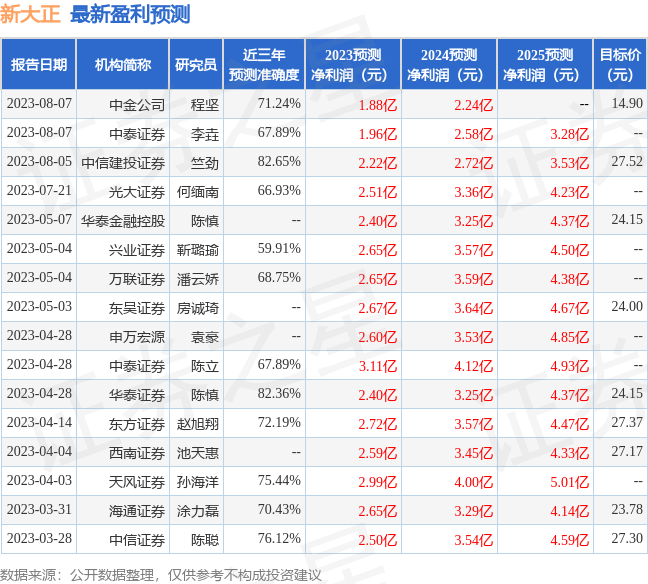Click researcher name 潘云娇

point(198,279)
